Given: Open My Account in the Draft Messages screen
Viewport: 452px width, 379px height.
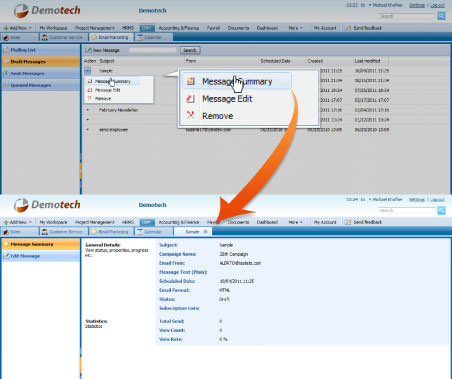Looking at the screenshot, I should click(x=325, y=28).
